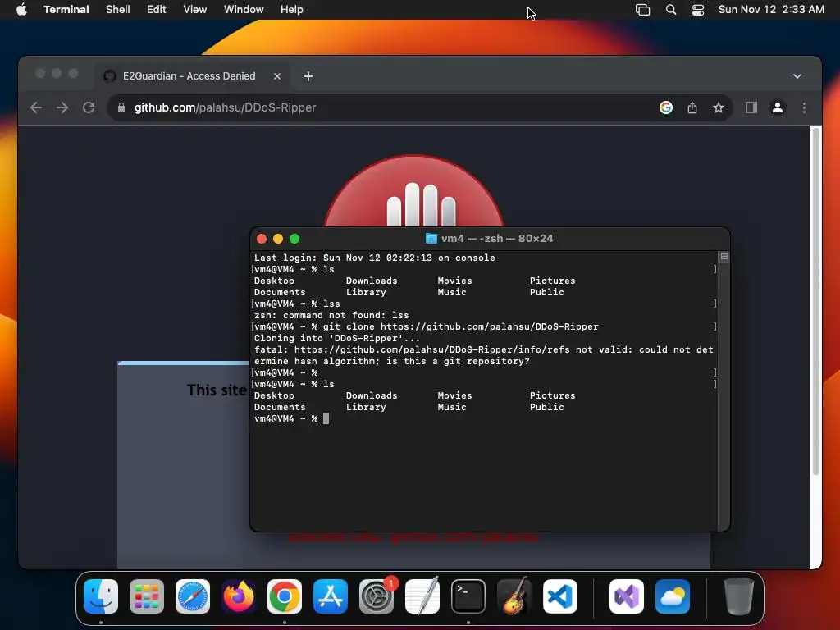This screenshot has width=840, height=630.
Task: Launch Firefox from the Dock
Action: point(239,596)
